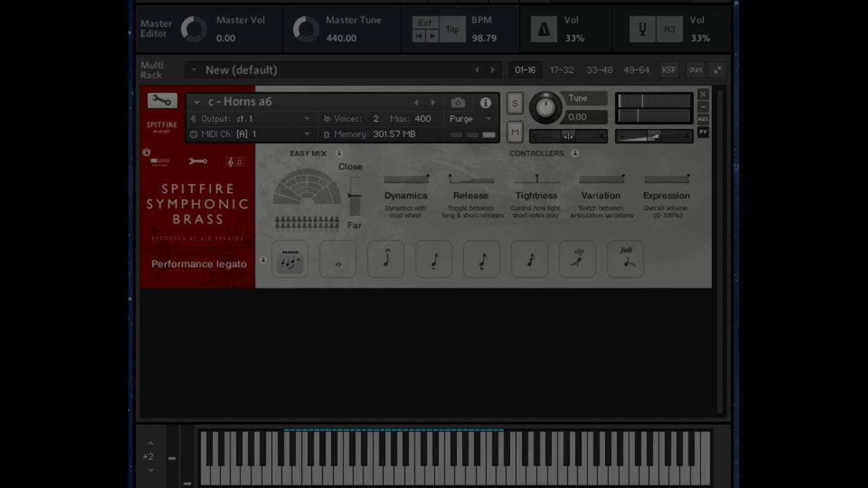Click the Master Tune knob

tap(305, 29)
